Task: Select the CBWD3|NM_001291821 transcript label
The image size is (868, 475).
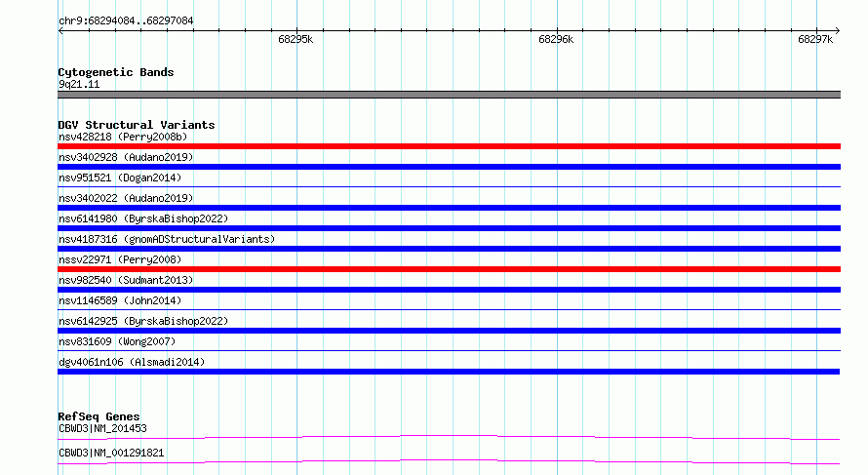Action: 111,453
